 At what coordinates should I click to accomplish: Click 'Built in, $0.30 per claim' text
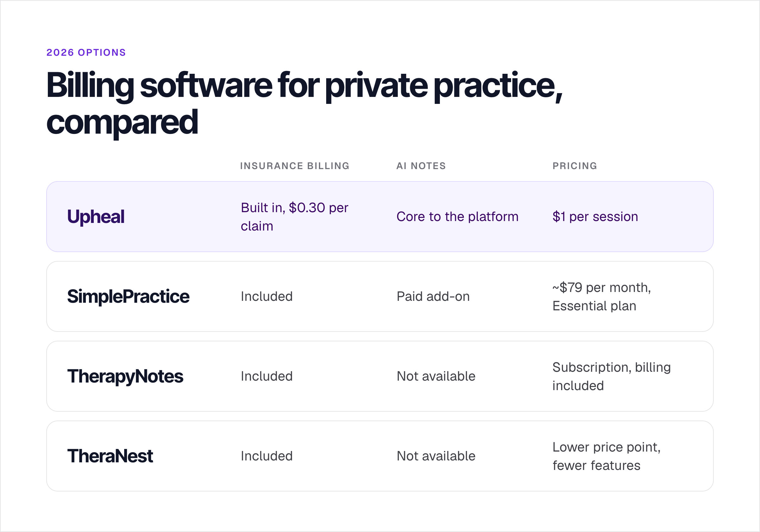(x=294, y=217)
